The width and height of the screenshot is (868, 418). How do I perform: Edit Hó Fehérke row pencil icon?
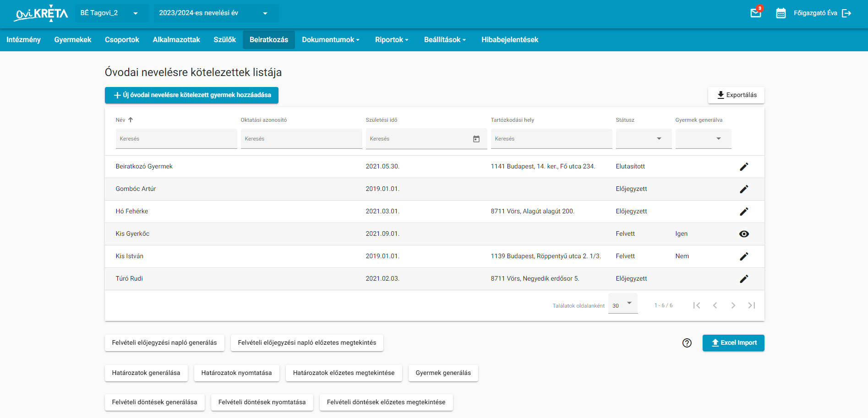point(744,212)
